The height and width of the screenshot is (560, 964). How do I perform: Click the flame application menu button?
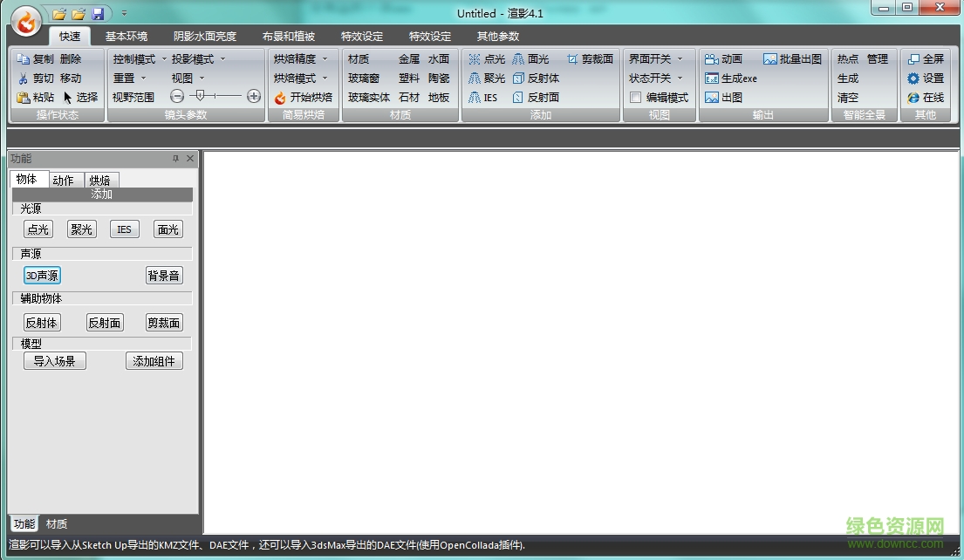click(27, 22)
